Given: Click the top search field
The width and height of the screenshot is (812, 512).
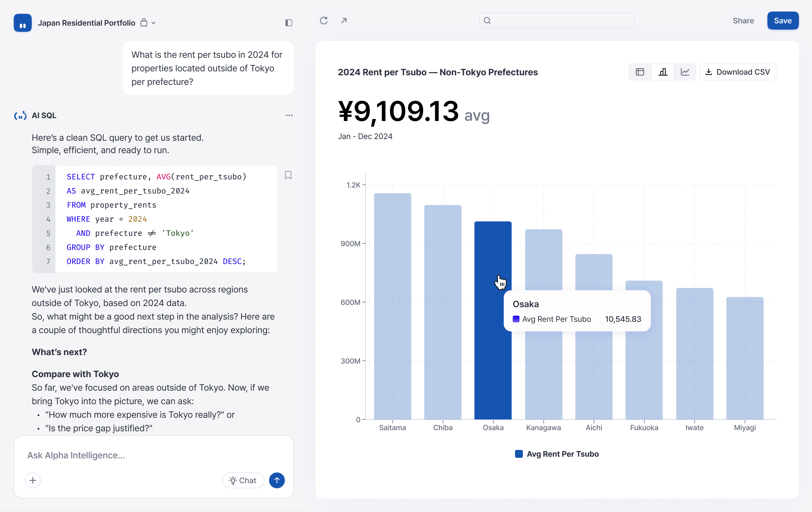Looking at the screenshot, I should pos(557,21).
